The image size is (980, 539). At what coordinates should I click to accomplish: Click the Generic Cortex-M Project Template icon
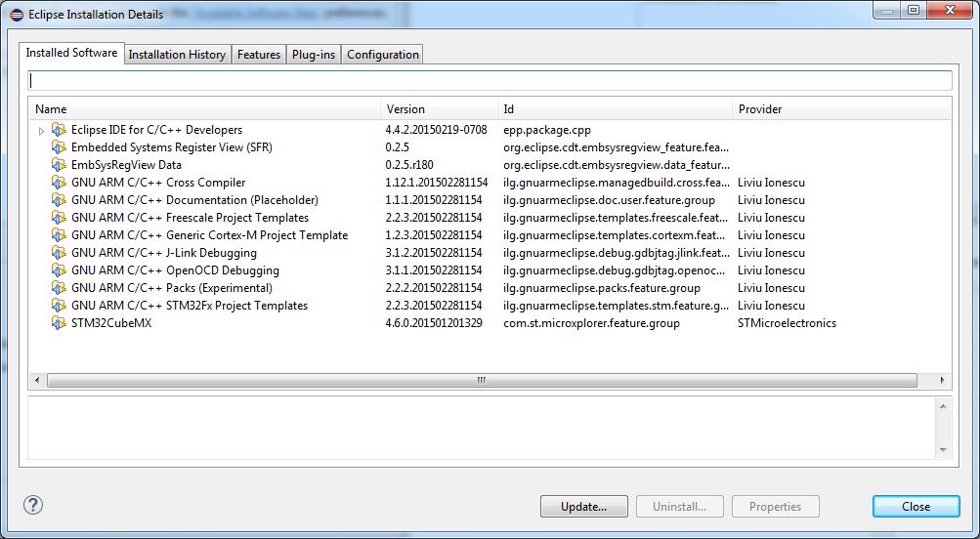pos(59,235)
